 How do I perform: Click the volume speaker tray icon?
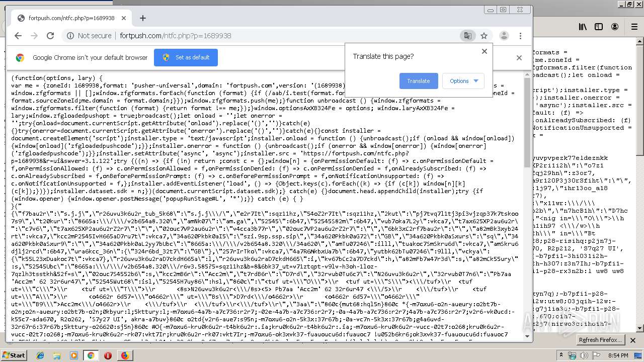pos(584,355)
